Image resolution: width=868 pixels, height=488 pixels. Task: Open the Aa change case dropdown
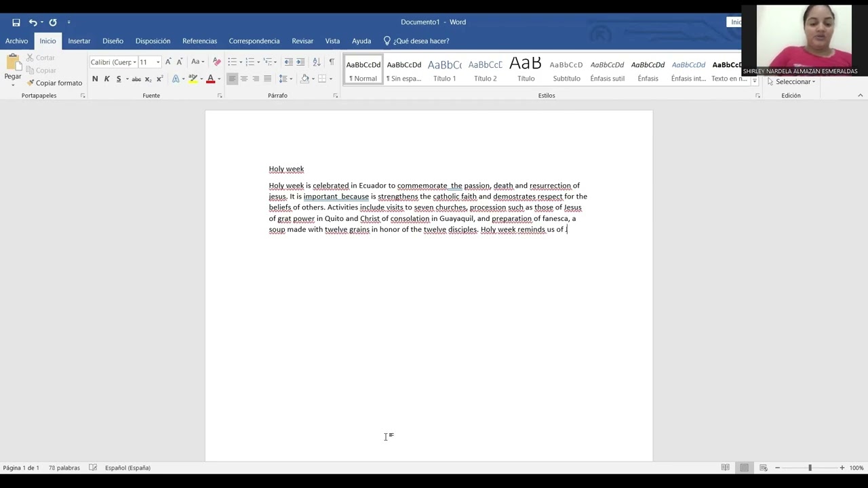(x=197, y=62)
